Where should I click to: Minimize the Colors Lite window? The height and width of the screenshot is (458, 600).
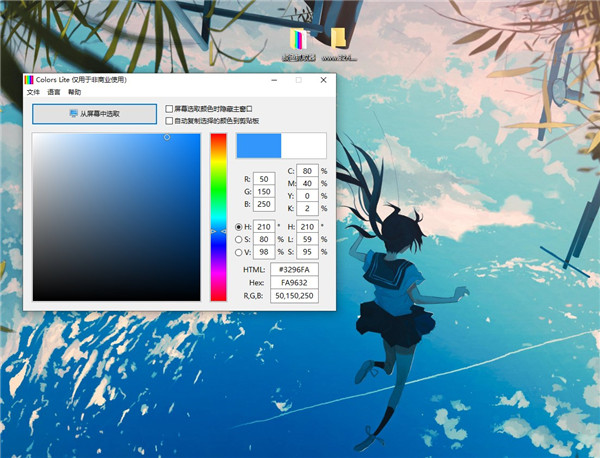coord(274,80)
